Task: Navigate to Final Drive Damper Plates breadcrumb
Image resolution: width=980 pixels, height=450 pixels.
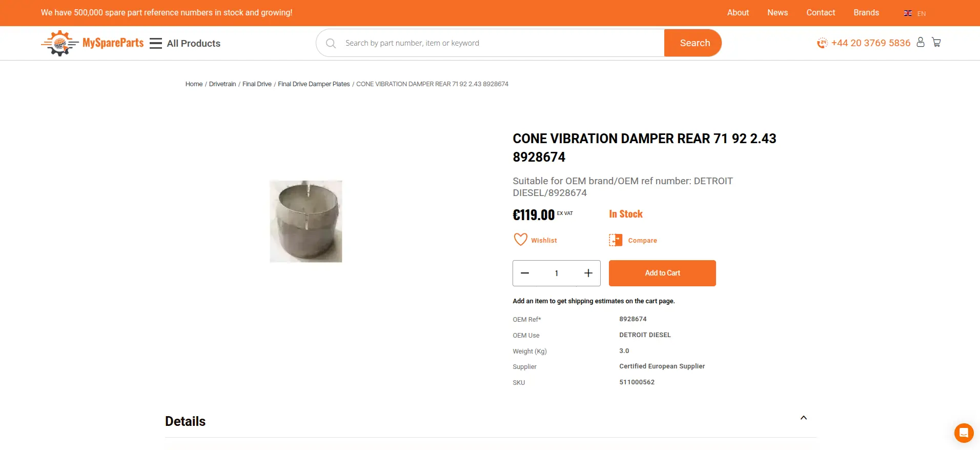Action: [314, 84]
